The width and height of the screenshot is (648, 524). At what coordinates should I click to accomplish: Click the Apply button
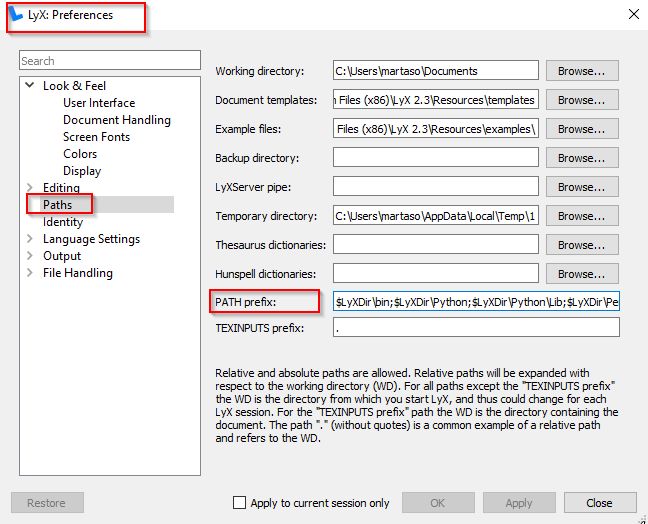[519, 503]
